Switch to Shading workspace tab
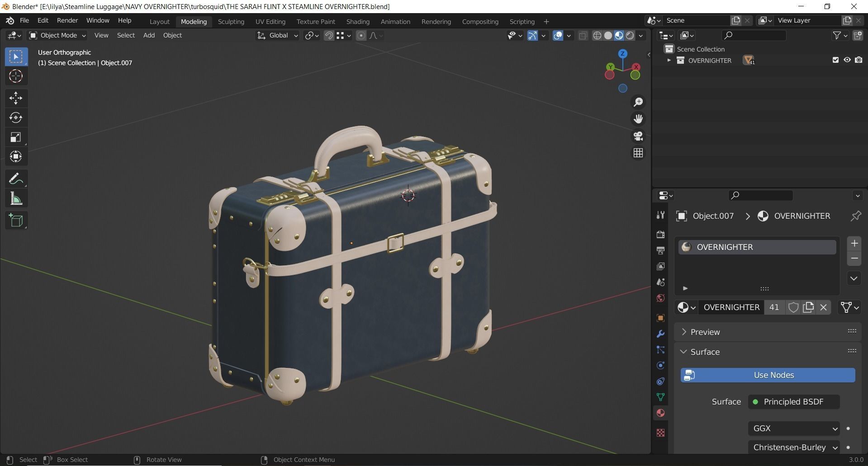This screenshot has height=466, width=868. 358,22
